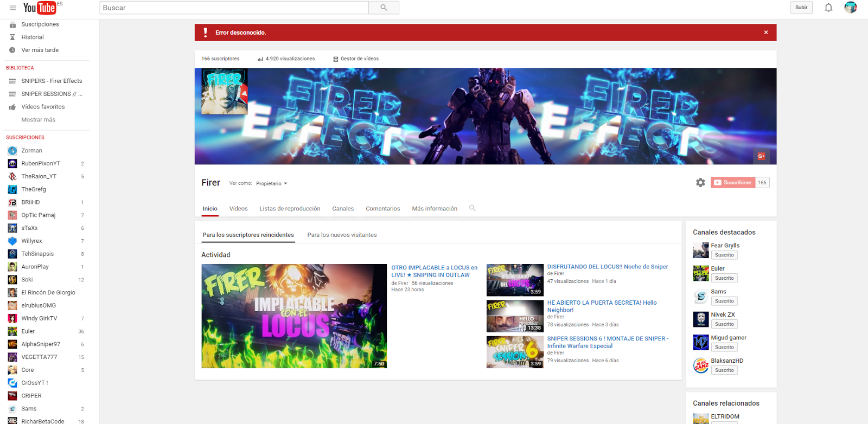The width and height of the screenshot is (868, 424).
Task: Open TehSinapsis channel icon
Action: tap(12, 254)
